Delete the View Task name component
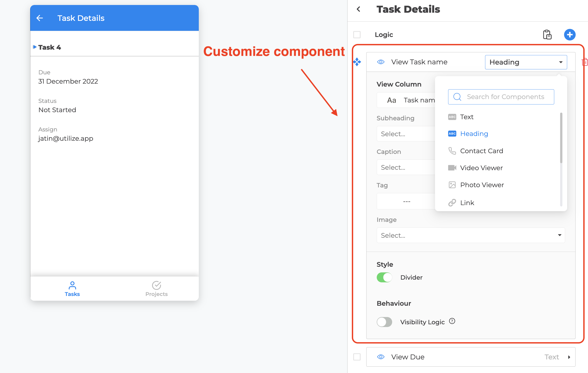The height and width of the screenshot is (373, 588). (585, 62)
